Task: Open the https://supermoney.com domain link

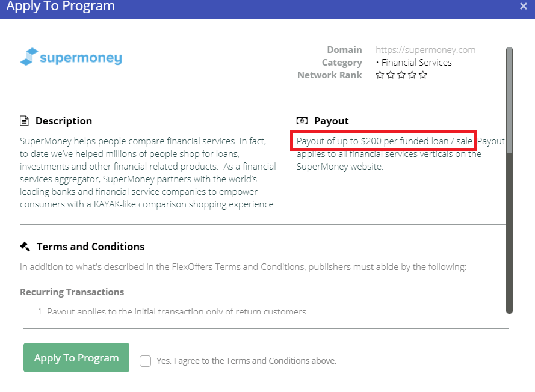Action: tap(425, 50)
